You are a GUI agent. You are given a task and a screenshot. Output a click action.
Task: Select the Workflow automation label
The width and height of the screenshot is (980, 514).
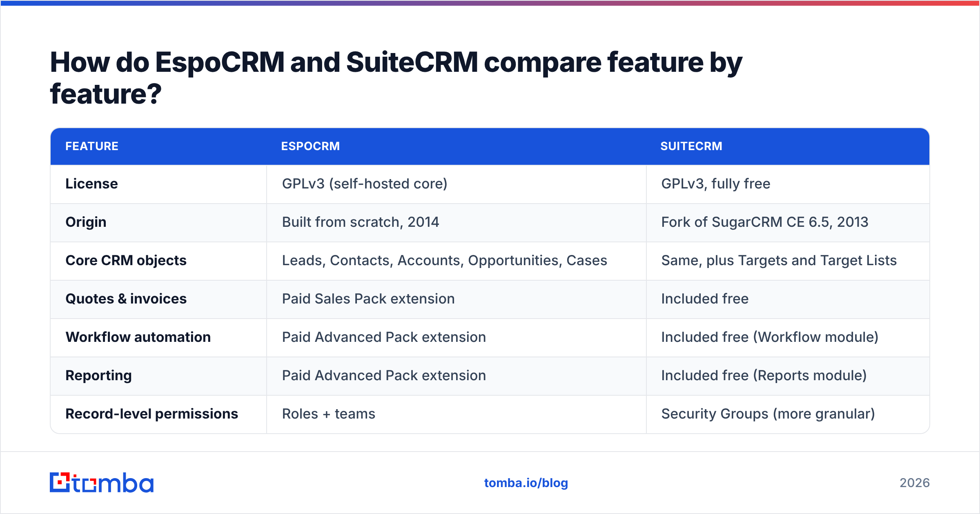pos(138,337)
